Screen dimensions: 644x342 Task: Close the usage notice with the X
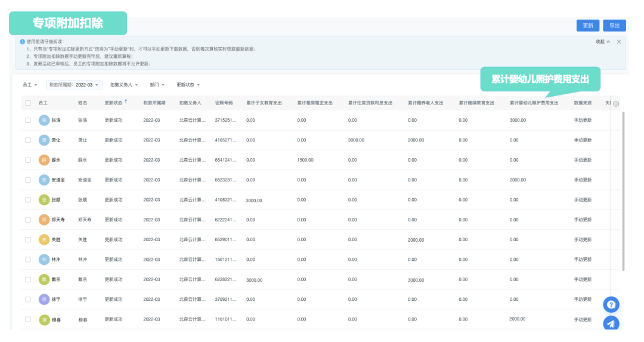pos(618,42)
